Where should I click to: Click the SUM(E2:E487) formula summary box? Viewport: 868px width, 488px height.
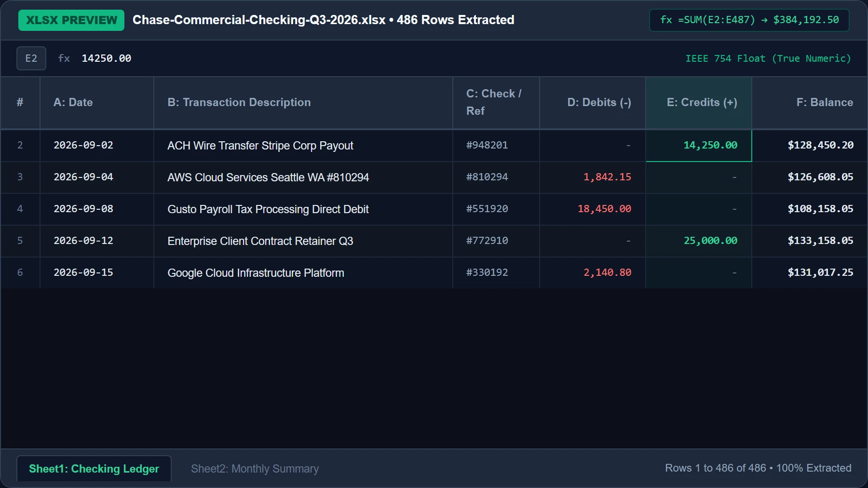(x=749, y=20)
